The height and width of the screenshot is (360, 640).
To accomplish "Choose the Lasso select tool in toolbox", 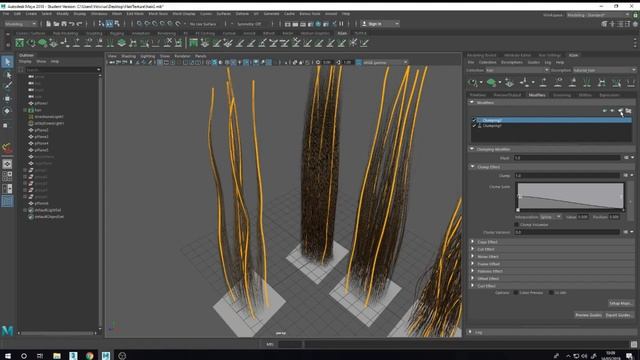I will pyautogui.click(x=7, y=75).
